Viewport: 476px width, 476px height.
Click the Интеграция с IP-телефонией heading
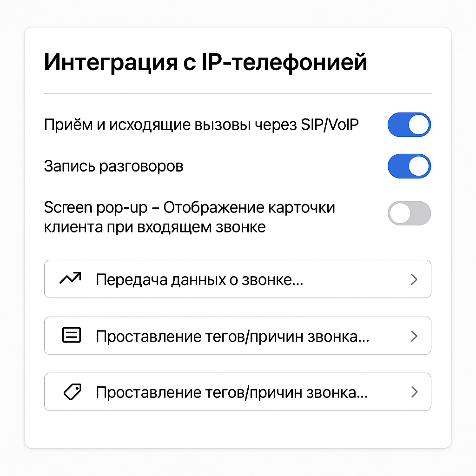pyautogui.click(x=205, y=63)
